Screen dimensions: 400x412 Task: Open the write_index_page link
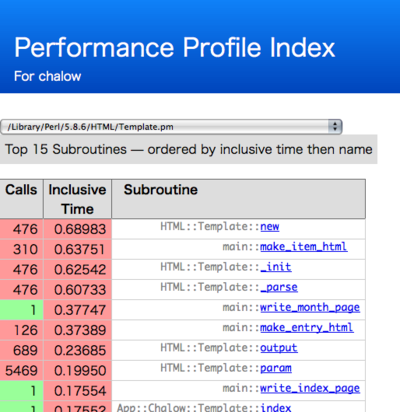tap(310, 388)
